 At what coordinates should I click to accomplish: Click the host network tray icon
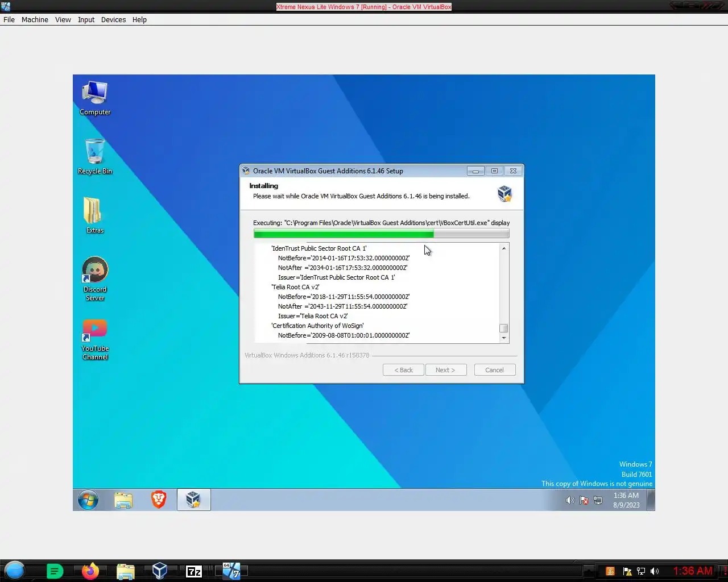tap(641, 571)
